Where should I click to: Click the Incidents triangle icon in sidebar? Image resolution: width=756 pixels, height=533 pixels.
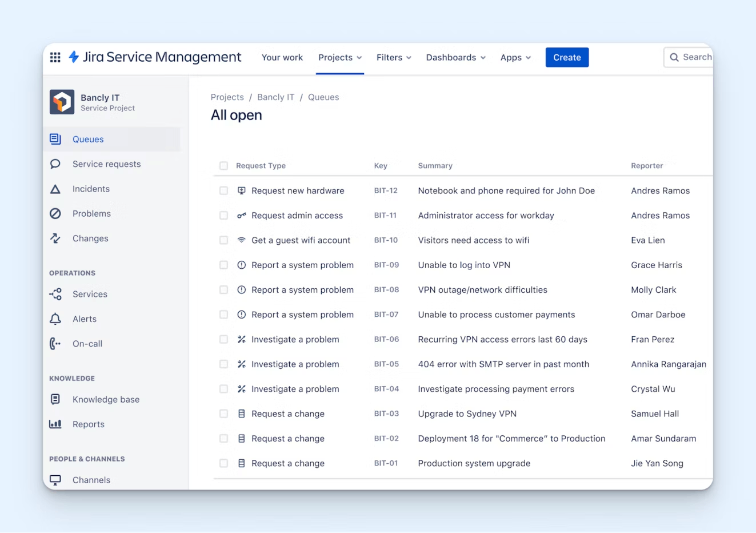(x=55, y=189)
